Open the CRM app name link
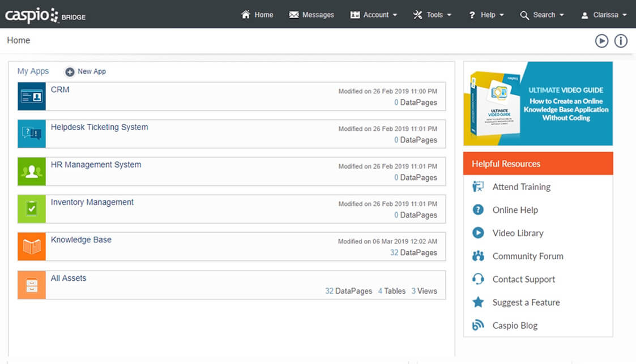The image size is (636, 364). (x=60, y=89)
